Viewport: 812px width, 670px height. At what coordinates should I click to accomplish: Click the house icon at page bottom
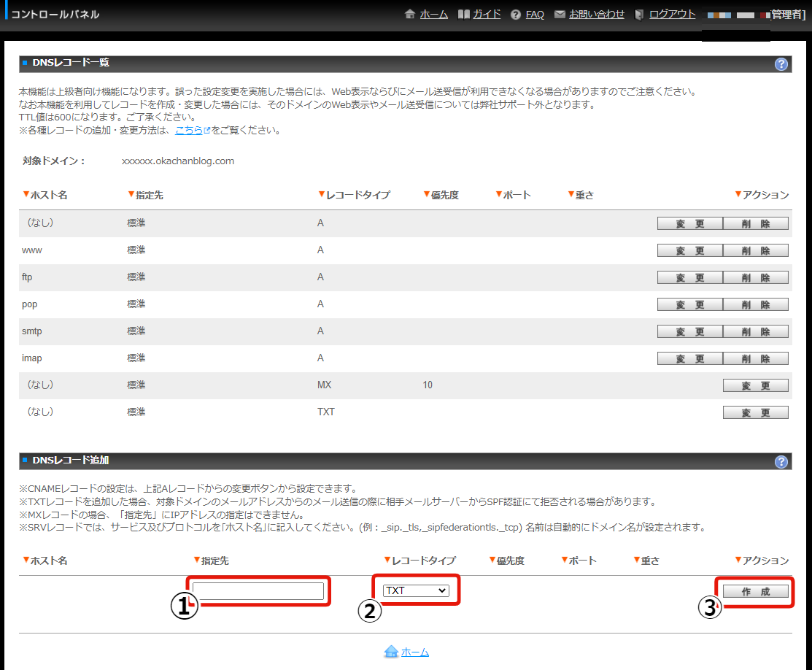coord(391,652)
